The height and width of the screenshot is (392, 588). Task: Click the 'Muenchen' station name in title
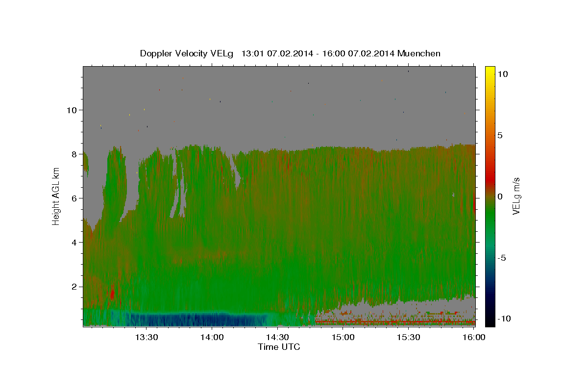(419, 53)
